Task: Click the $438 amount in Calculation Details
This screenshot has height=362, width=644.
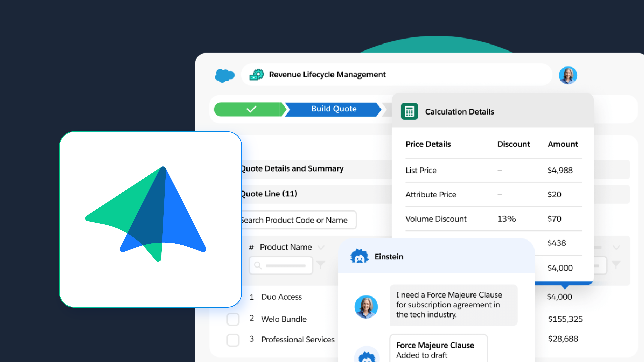Action: coord(557,243)
